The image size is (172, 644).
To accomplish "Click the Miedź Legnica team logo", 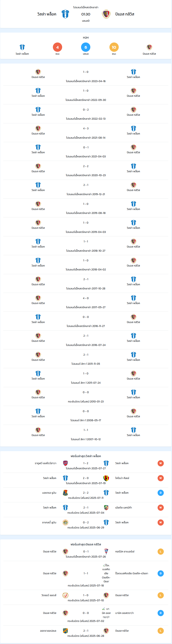I will [x=106, y=507].
